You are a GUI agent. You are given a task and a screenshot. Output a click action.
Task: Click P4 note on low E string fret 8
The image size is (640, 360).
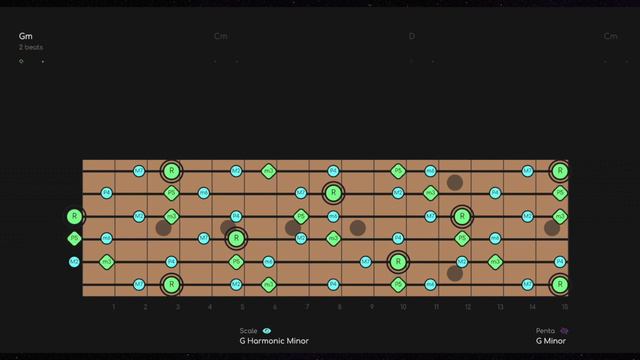click(x=333, y=284)
